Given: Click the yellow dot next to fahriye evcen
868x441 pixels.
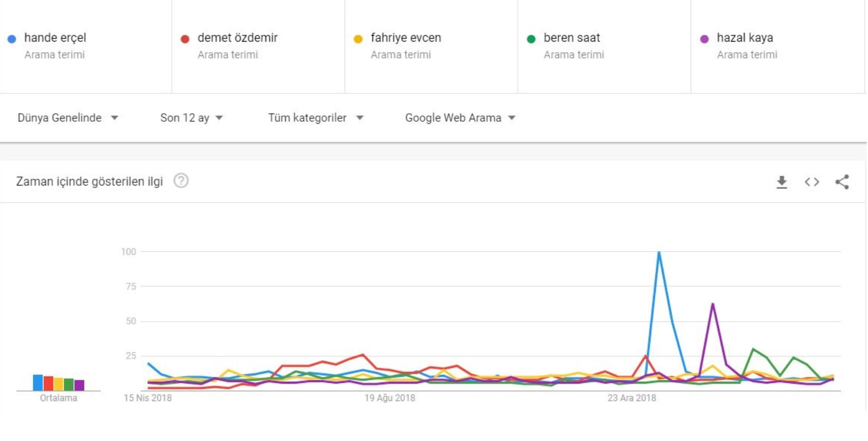Looking at the screenshot, I should click(x=358, y=39).
